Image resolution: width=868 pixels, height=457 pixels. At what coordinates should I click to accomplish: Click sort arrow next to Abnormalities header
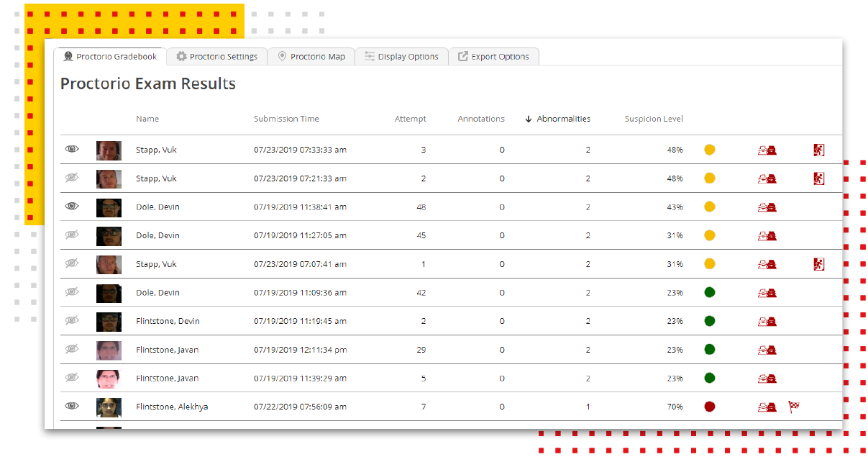tap(529, 119)
